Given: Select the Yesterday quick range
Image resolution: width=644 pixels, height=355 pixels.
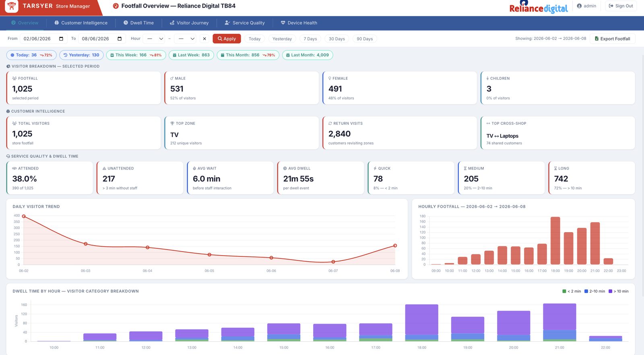Looking at the screenshot, I should pyautogui.click(x=282, y=39).
